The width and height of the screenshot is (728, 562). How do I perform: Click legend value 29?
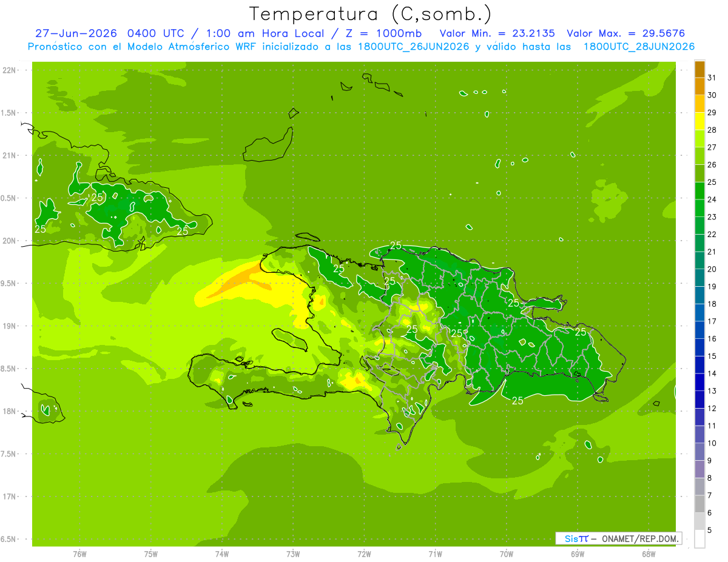tap(712, 113)
